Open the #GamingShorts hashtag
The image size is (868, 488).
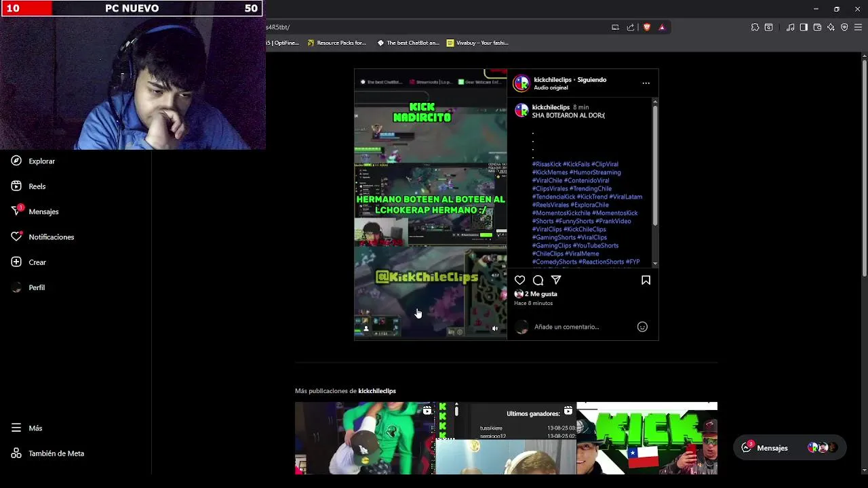coord(554,237)
